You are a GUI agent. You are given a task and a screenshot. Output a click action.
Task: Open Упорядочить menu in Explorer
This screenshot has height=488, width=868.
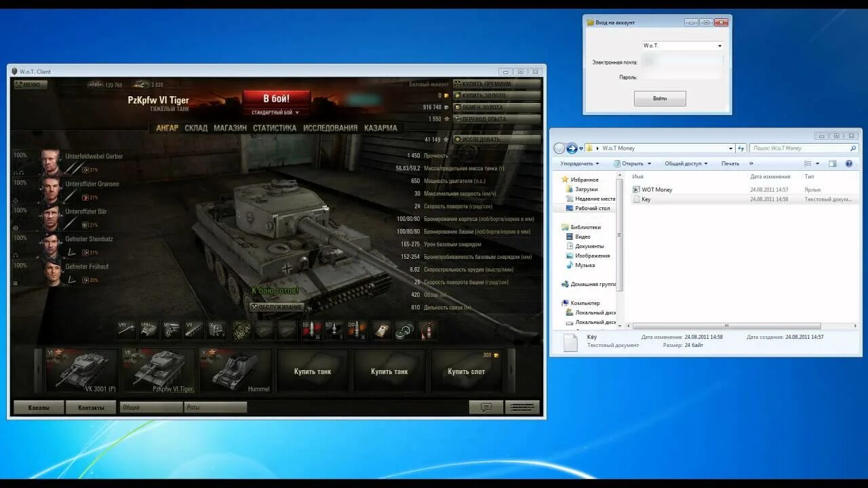[580, 163]
